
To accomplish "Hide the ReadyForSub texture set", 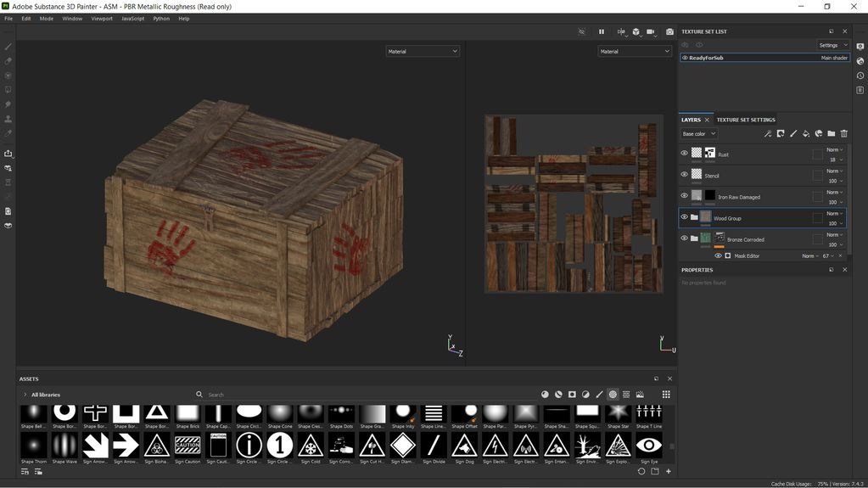I will [685, 58].
